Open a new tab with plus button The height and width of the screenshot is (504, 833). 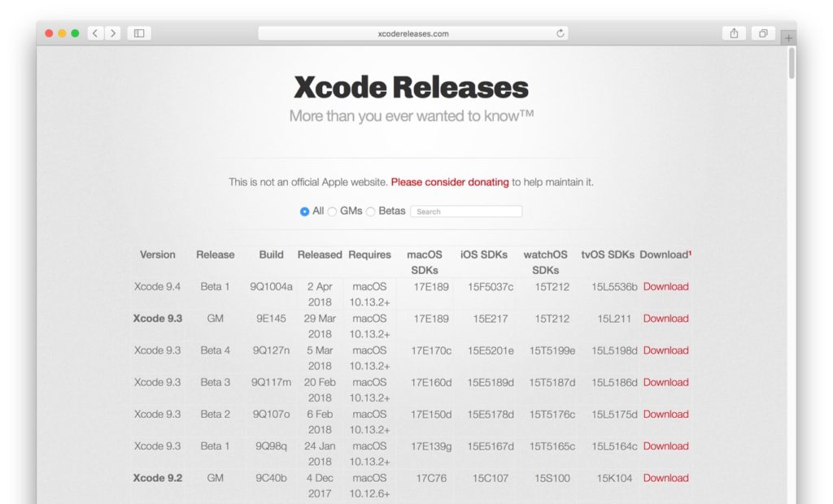[x=787, y=38]
